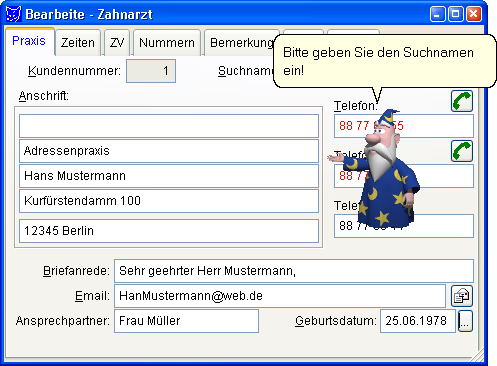This screenshot has height=366, width=497.
Task: Minimize the Bearbeite - Zahnarzt window
Action: pos(437,14)
